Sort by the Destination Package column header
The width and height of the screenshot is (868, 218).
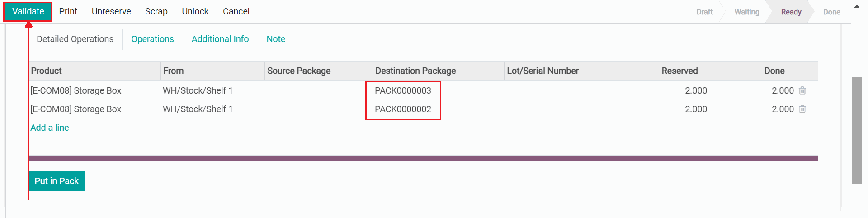(415, 71)
